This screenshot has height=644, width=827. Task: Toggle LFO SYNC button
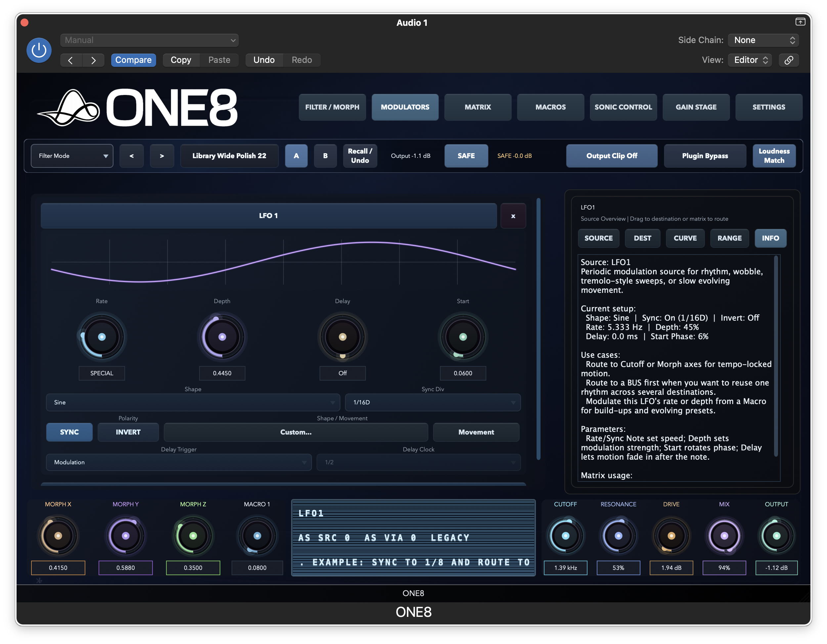[x=69, y=432]
